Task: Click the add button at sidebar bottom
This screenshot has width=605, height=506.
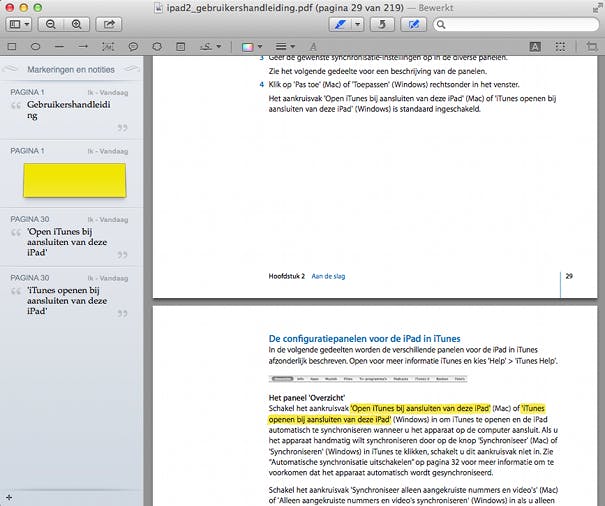Action: point(9,498)
